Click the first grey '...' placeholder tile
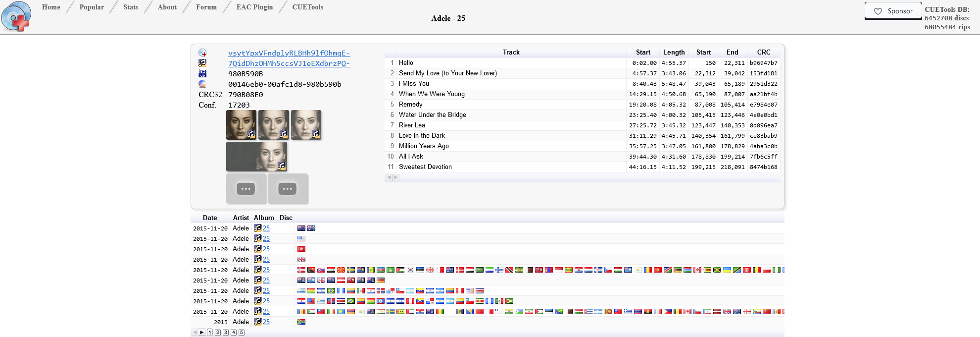This screenshot has width=980, height=337. (246, 189)
